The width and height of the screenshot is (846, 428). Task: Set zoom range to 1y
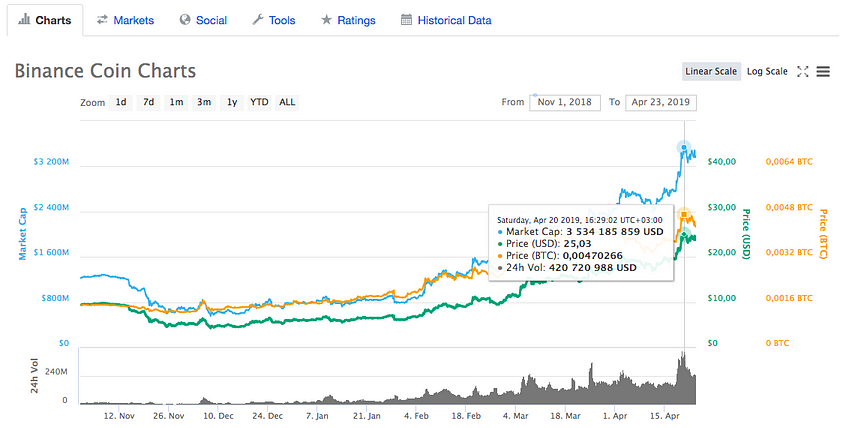(232, 102)
